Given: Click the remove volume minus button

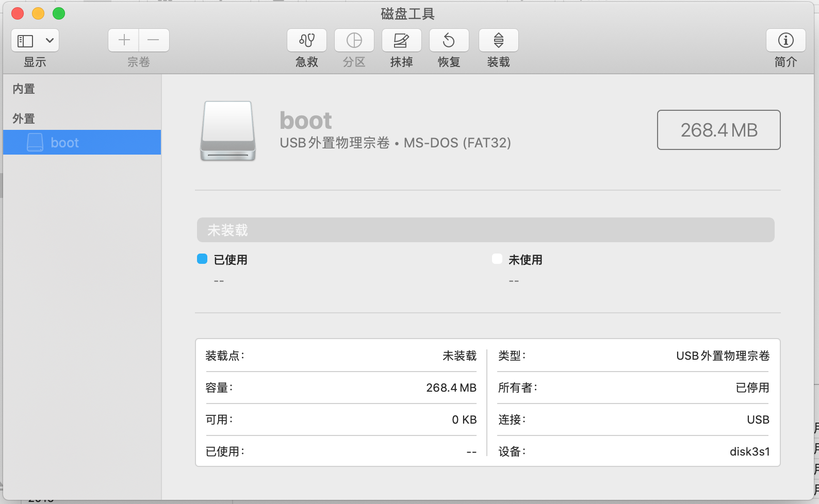Looking at the screenshot, I should tap(154, 40).
